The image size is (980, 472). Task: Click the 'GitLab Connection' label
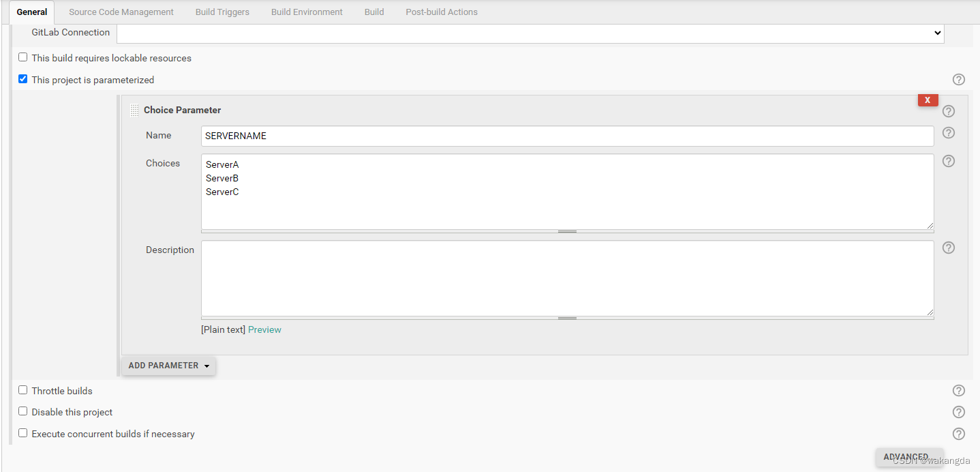point(71,32)
